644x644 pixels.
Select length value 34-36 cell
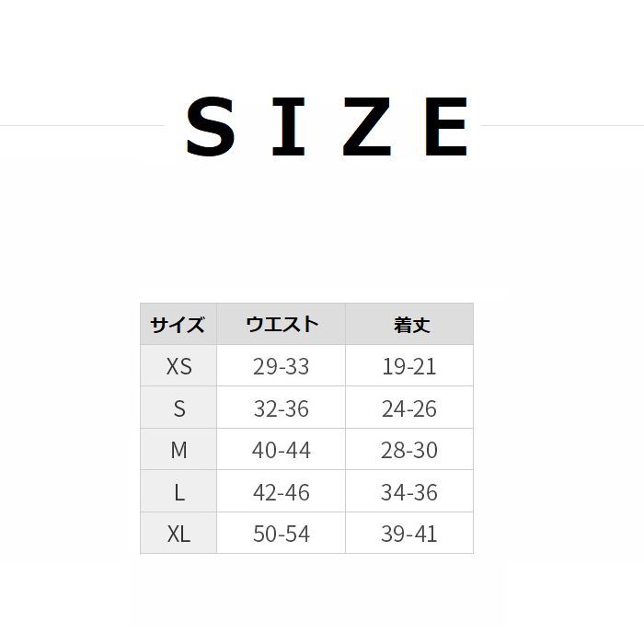(409, 491)
